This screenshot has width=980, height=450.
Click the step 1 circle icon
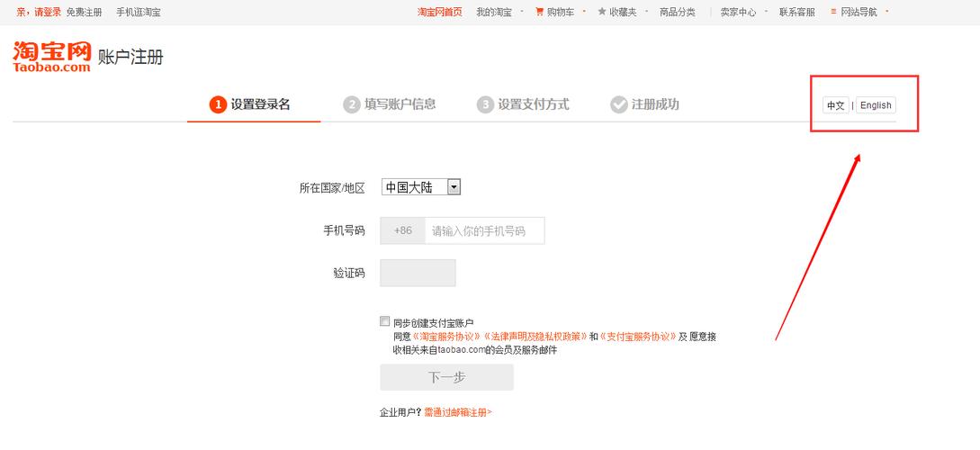tap(218, 105)
